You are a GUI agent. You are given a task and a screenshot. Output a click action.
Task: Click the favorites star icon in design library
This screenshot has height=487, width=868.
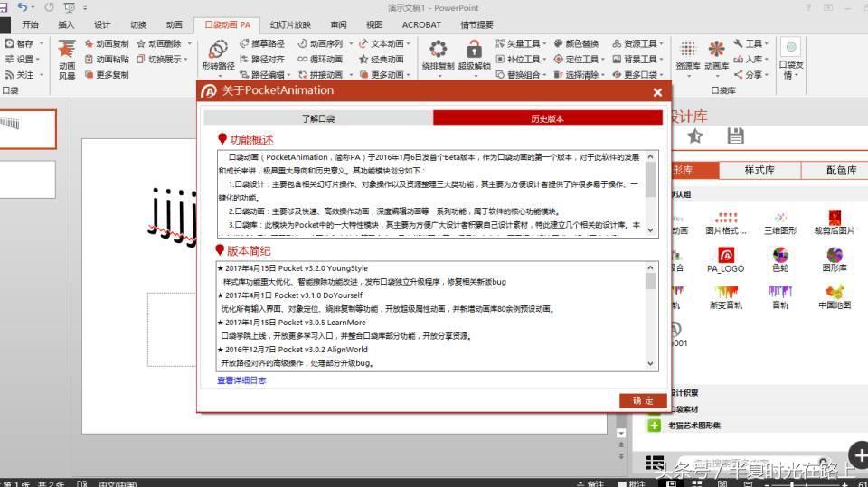694,136
